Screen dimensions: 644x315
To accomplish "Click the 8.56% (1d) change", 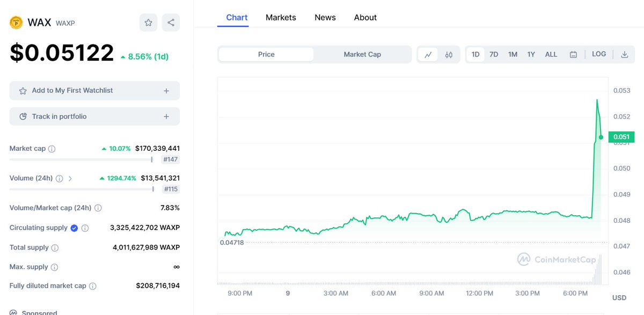I will [x=144, y=56].
